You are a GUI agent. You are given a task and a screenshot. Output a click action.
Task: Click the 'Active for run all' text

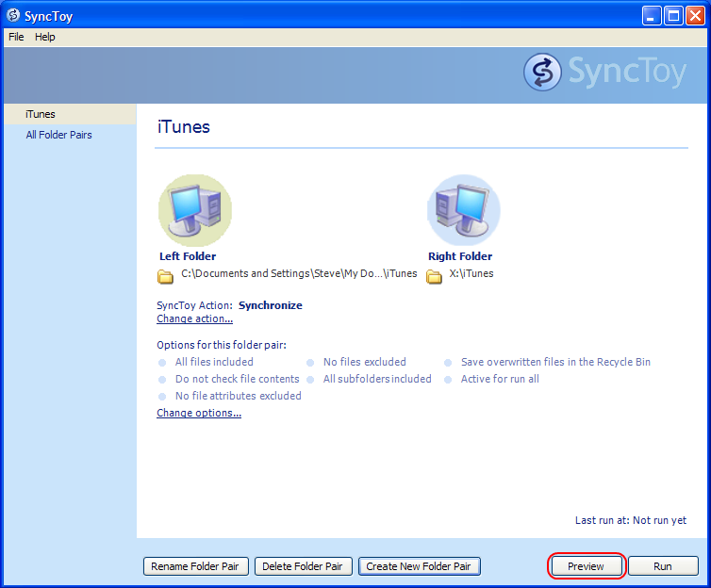pyautogui.click(x=500, y=379)
